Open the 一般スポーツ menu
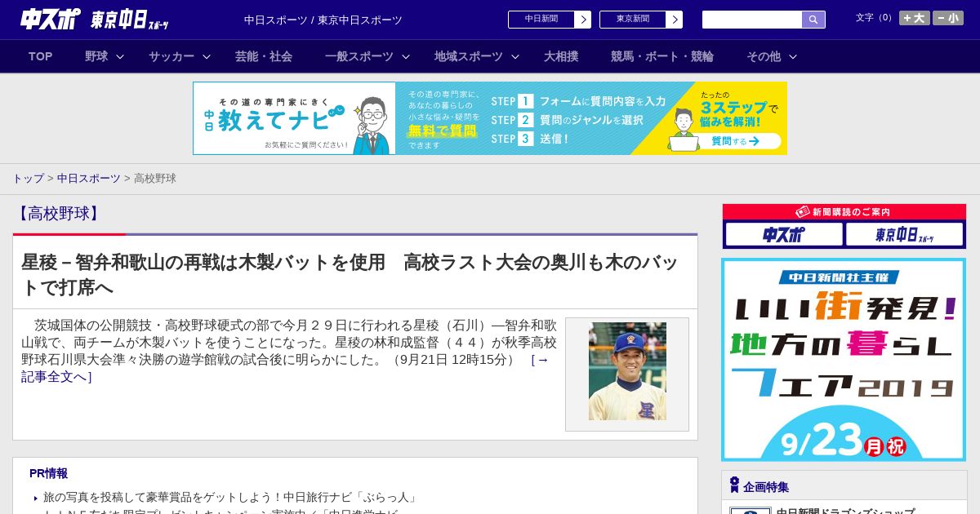Viewport: 980px width, 514px height. (x=359, y=56)
